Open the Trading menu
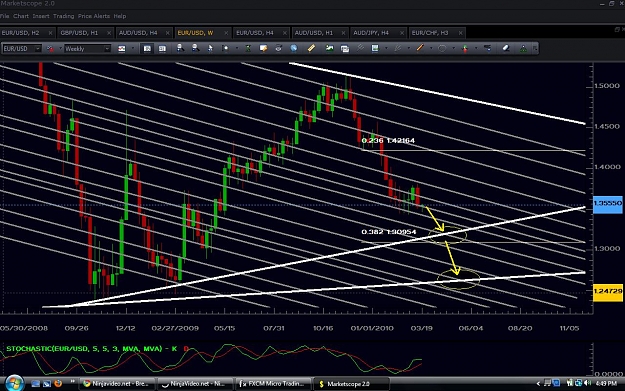This screenshot has height=391, width=625. (63, 16)
